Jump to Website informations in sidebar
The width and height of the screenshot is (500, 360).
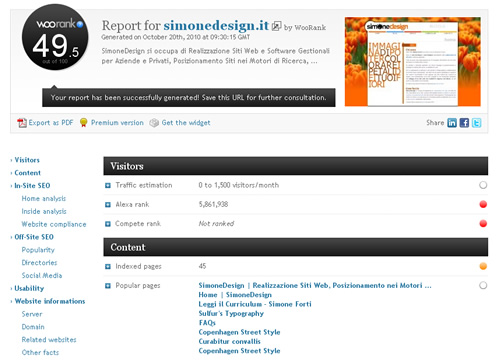click(x=50, y=301)
